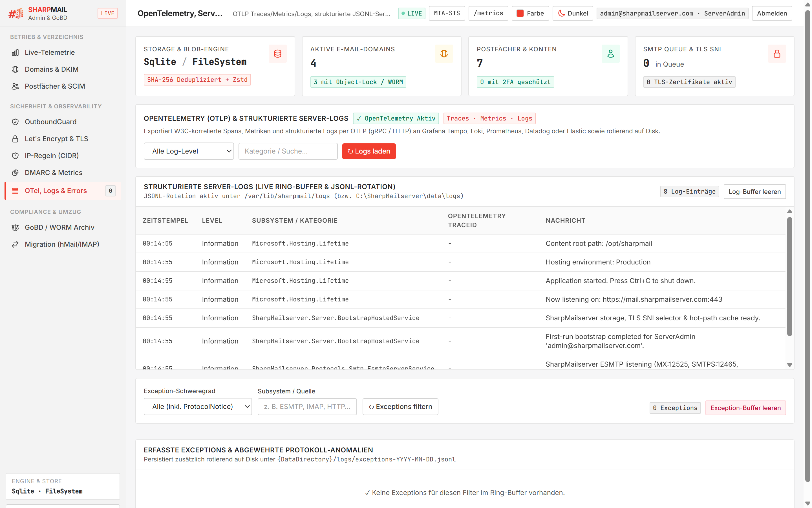
Task: Click the DMARC & Metrics pie chart icon
Action: 15,173
